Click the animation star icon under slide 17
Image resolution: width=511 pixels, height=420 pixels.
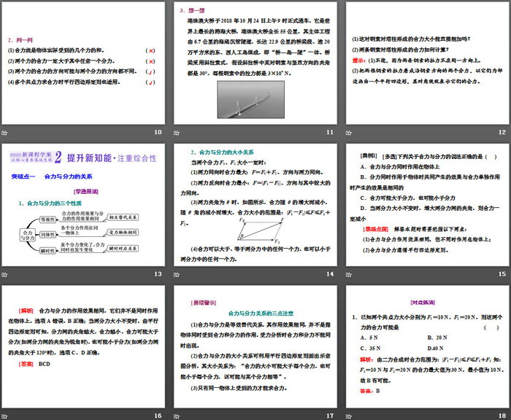177,415
